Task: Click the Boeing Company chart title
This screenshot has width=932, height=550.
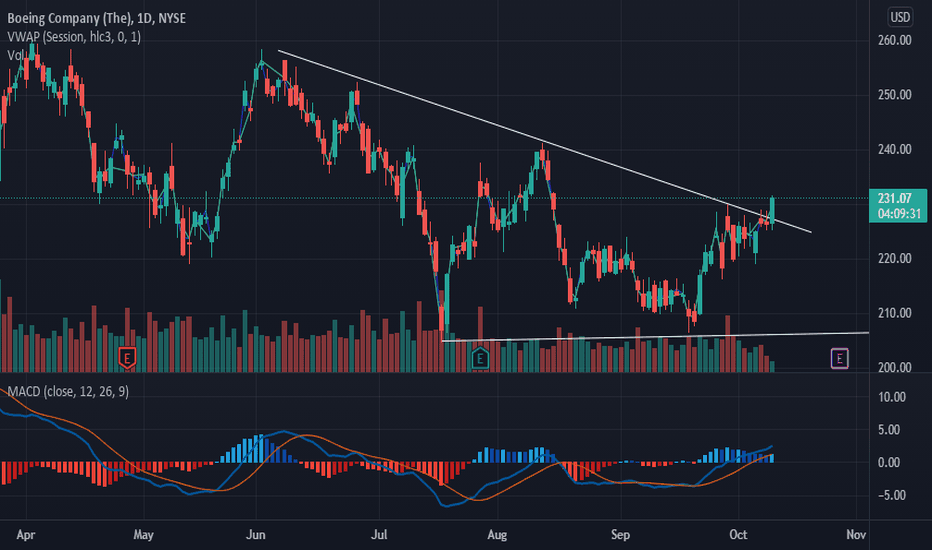Action: 96,18
